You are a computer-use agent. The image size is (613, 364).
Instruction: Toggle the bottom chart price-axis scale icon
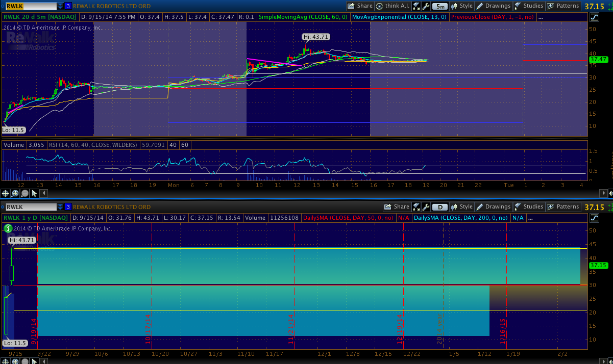594,218
